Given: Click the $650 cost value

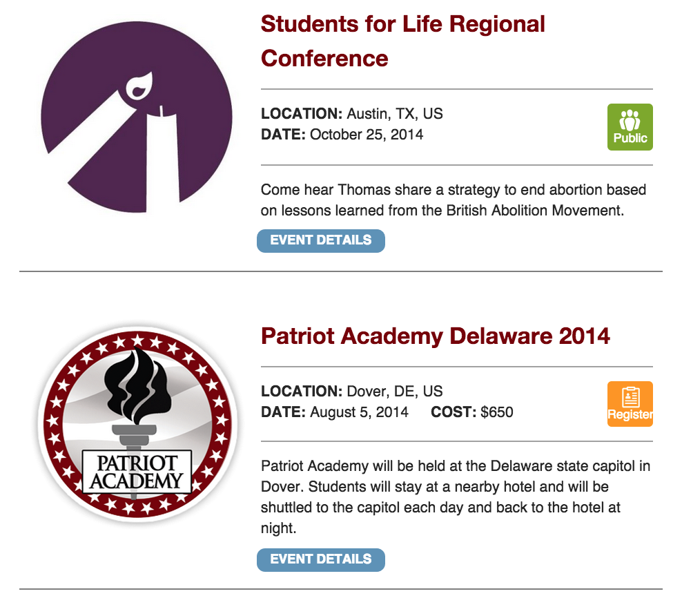Looking at the screenshot, I should point(497,412).
